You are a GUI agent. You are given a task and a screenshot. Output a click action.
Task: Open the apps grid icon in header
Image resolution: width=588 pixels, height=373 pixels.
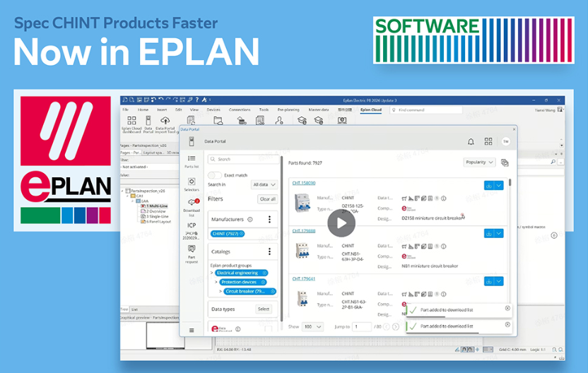[488, 141]
